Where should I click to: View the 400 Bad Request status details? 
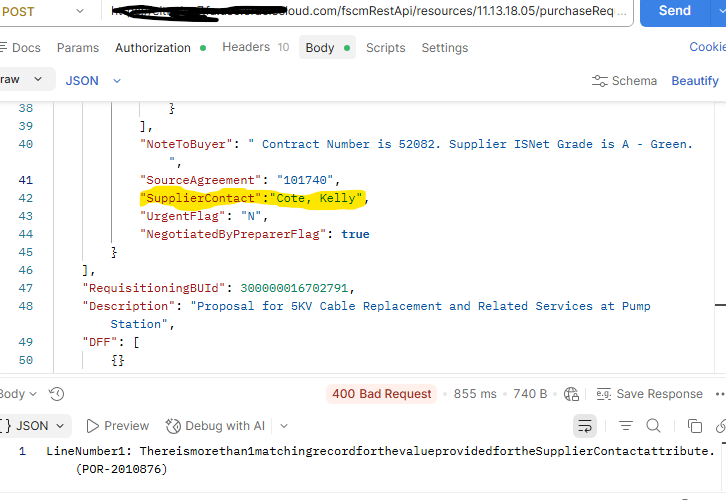(x=382, y=394)
